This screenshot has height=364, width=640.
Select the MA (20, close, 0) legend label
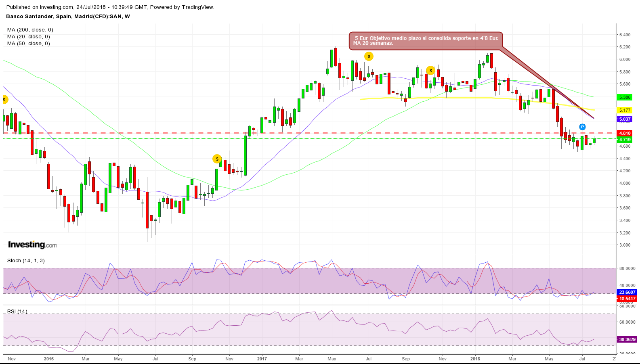click(29, 37)
